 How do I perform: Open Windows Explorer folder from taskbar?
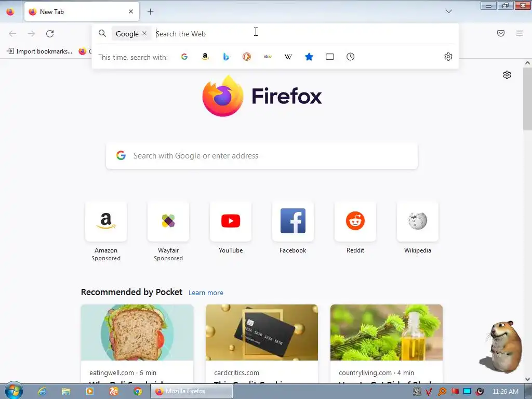[x=66, y=391]
